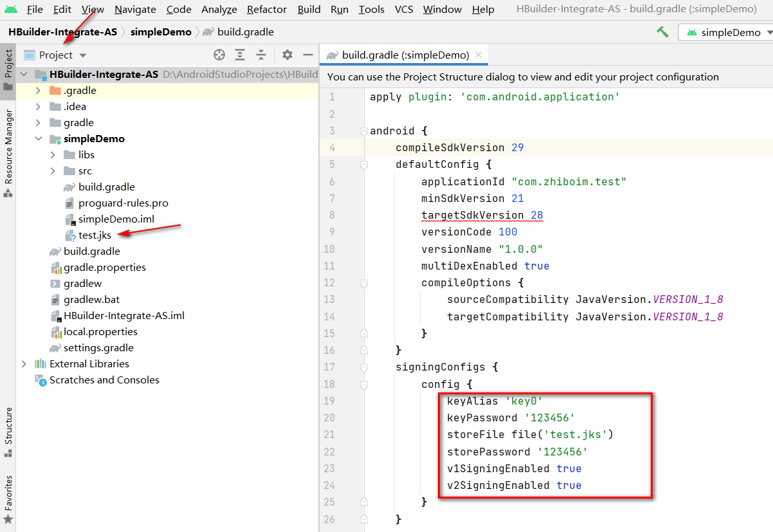The image size is (773, 532).
Task: Click the Build hammer icon
Action: (662, 32)
